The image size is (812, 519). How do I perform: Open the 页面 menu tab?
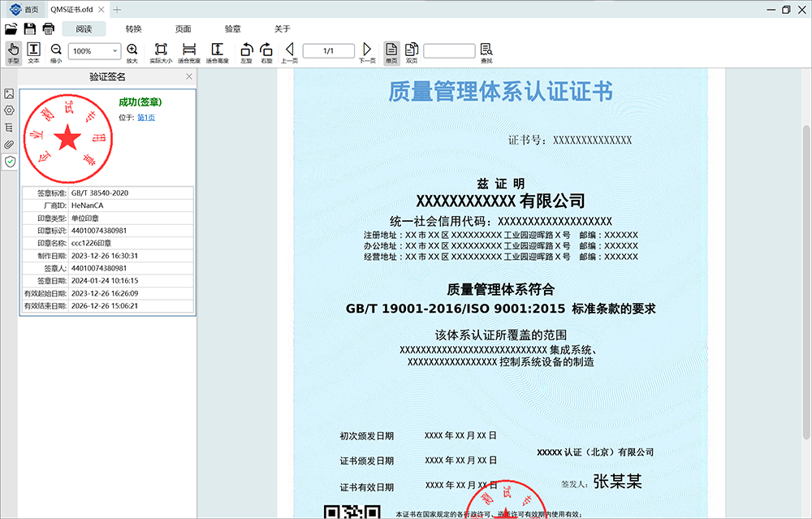(x=184, y=29)
